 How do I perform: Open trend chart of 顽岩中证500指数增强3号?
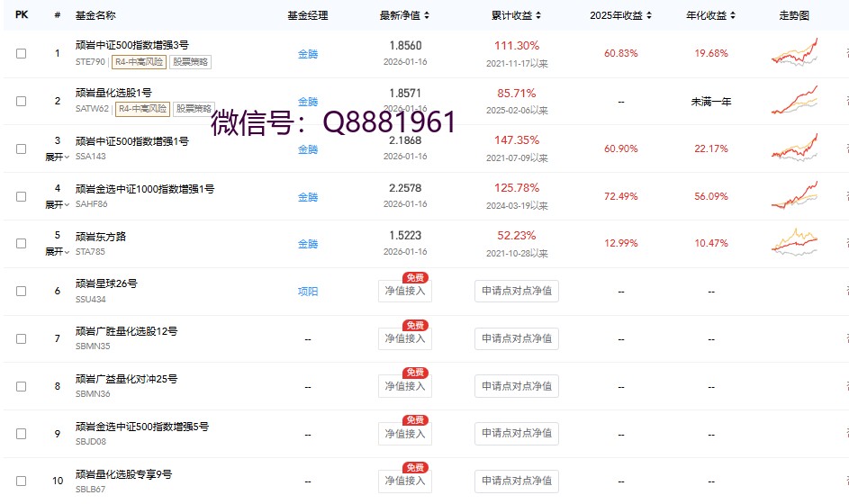[x=794, y=53]
